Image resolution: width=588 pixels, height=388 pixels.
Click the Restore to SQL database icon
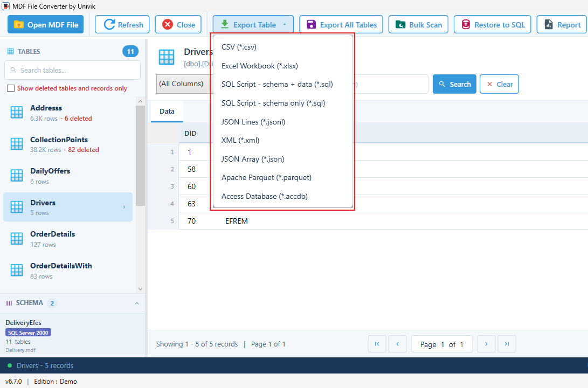(465, 25)
